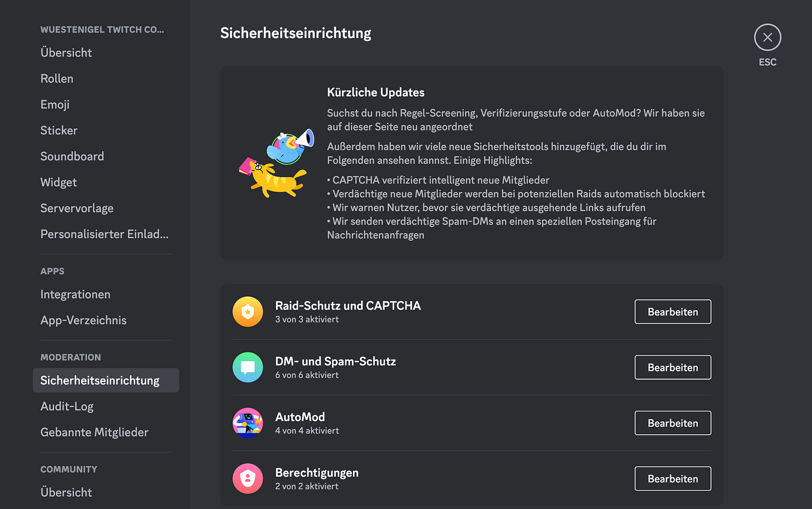
Task: Open the top Übersicht settings page
Action: click(x=106, y=52)
